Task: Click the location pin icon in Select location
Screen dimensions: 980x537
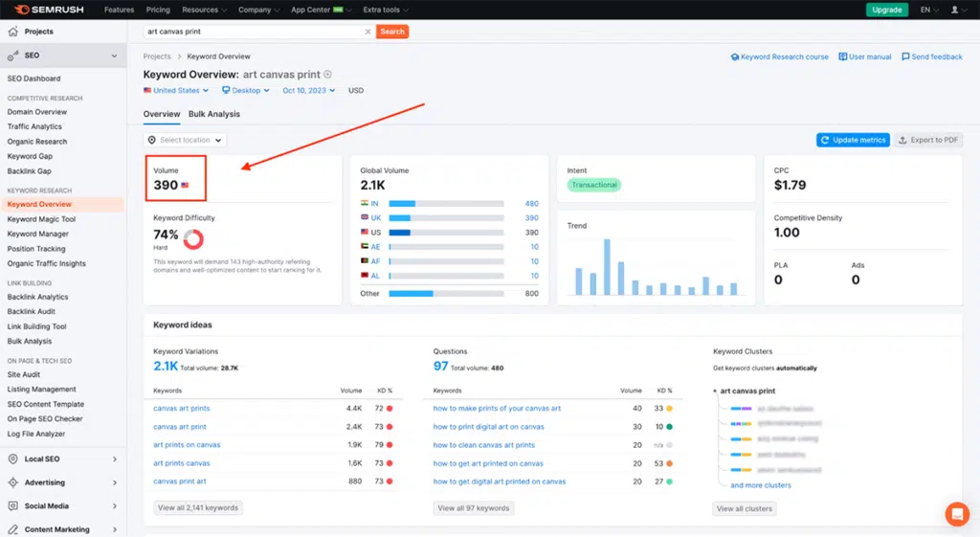Action: point(152,140)
